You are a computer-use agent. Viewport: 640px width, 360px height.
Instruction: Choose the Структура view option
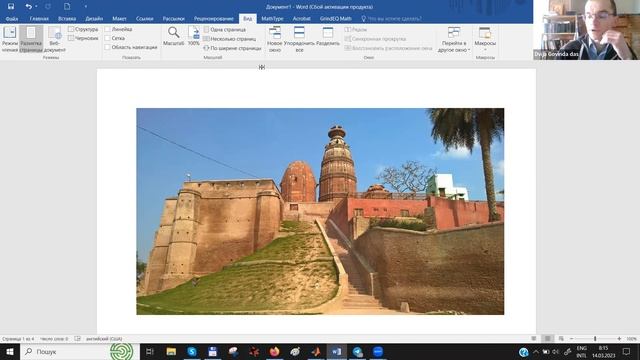click(83, 29)
